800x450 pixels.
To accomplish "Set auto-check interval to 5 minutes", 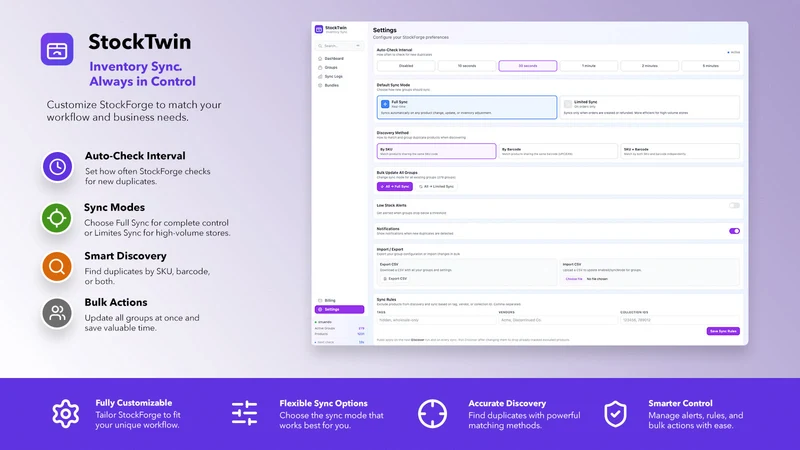I will pos(711,66).
